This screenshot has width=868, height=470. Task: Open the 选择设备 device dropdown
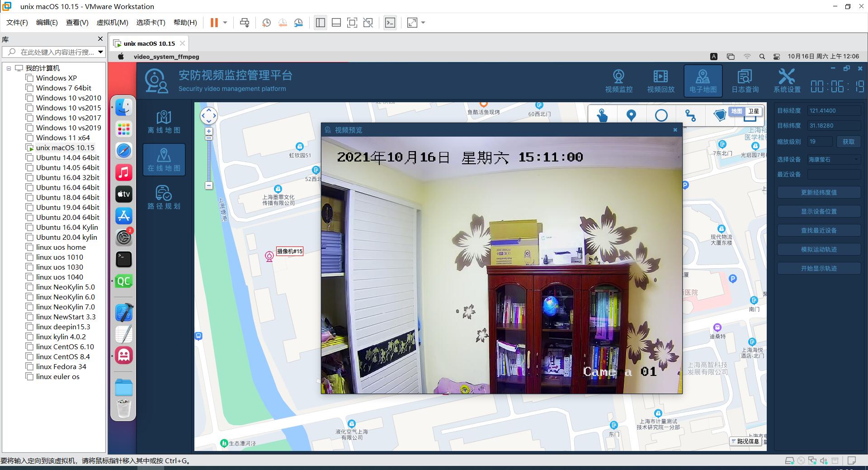point(834,160)
